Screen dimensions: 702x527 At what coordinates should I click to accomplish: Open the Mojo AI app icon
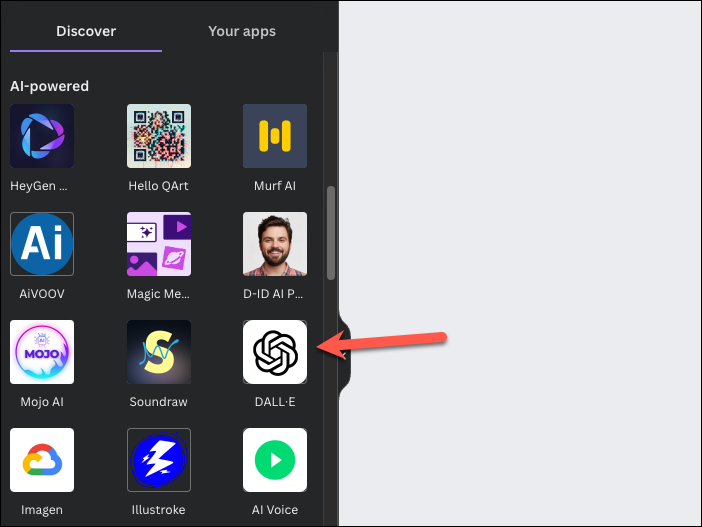click(42, 352)
